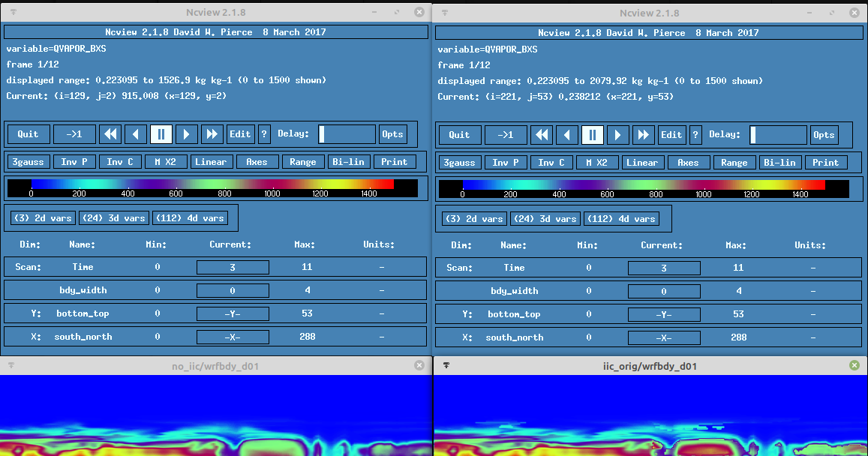The width and height of the screenshot is (868, 456).
Task: Step one frame forward in the right window
Action: pos(619,135)
